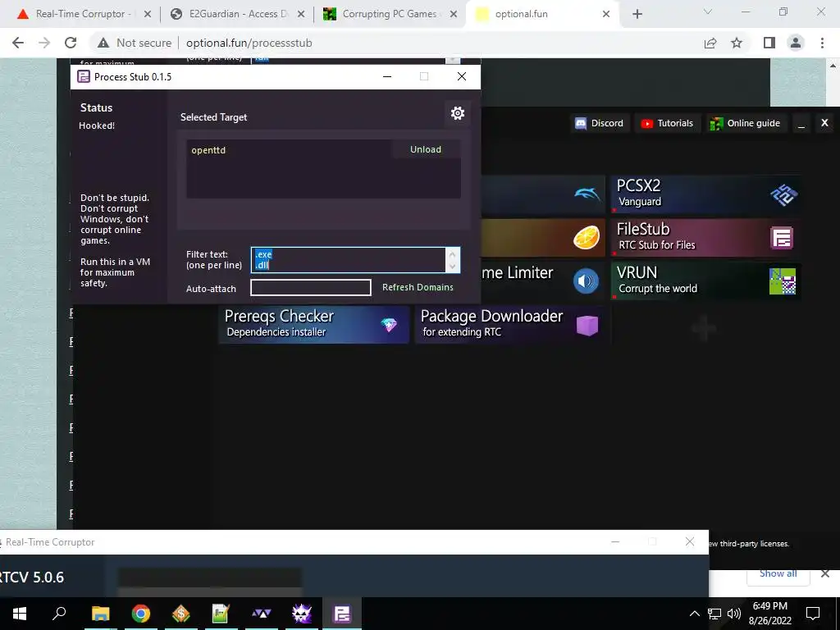Open the dollar sign app in taskbar
The image size is (840, 630).
pos(181,614)
